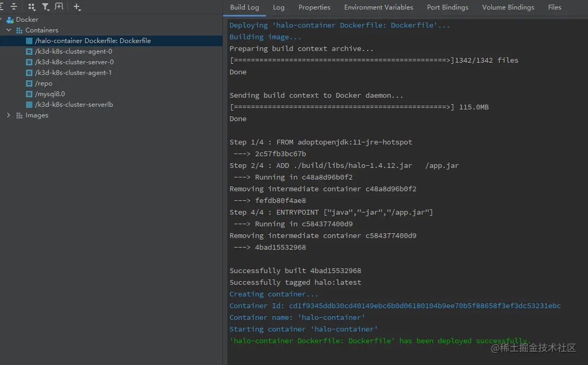Select /k3d-k8s-cluster-agent-1 in container list
The height and width of the screenshot is (365, 588).
tap(73, 73)
